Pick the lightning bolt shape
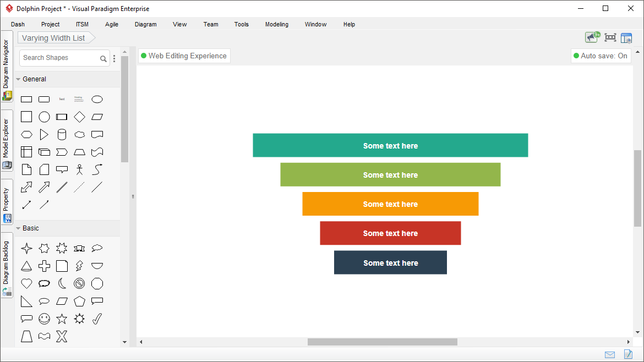 tap(79, 266)
